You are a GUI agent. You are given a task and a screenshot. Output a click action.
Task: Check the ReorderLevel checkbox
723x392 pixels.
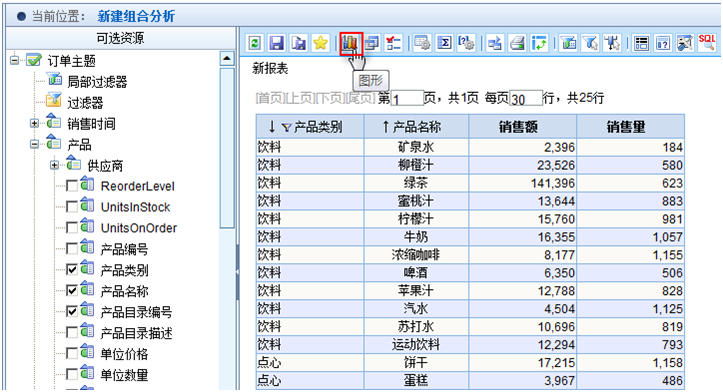(x=72, y=186)
